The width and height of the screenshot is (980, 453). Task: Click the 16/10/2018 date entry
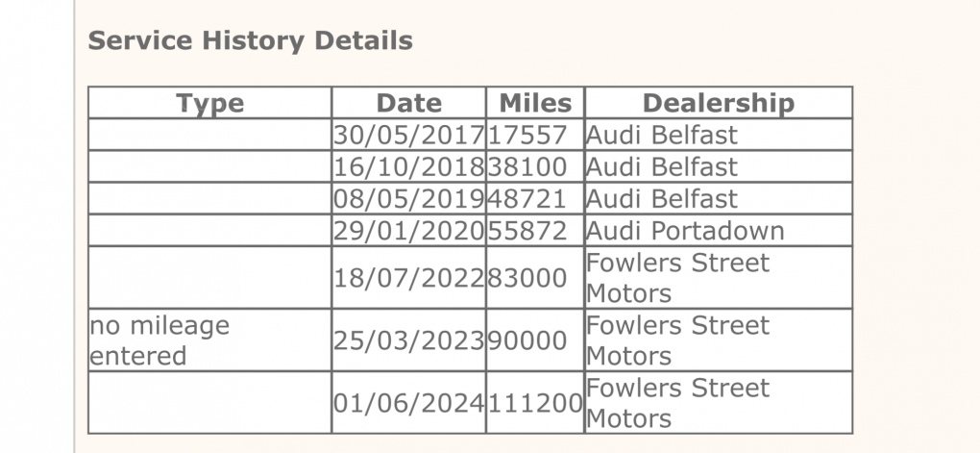coord(409,167)
